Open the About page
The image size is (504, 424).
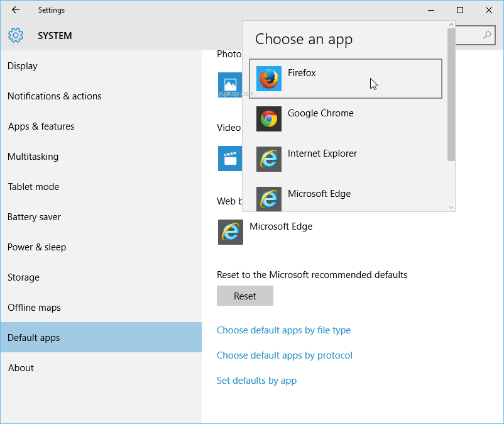101,368
